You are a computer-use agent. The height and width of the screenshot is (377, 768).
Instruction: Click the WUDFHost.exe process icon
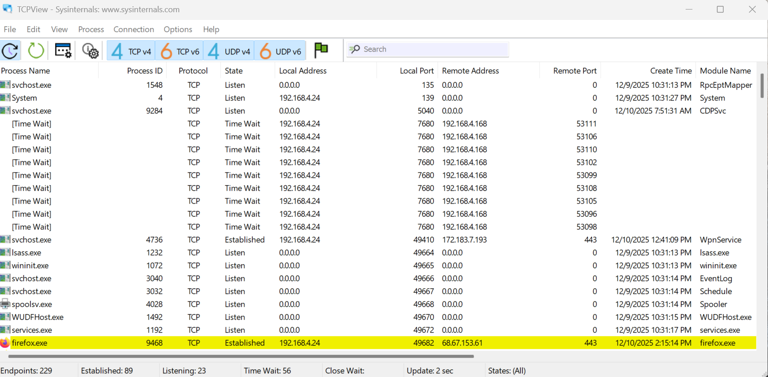[x=5, y=317]
